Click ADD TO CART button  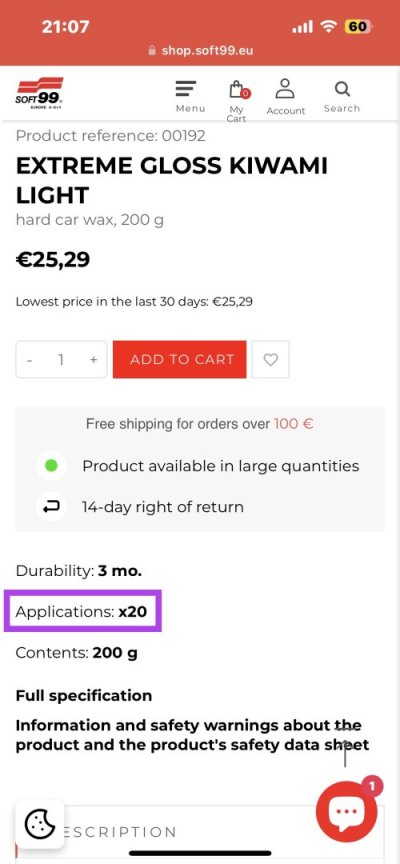(x=180, y=359)
